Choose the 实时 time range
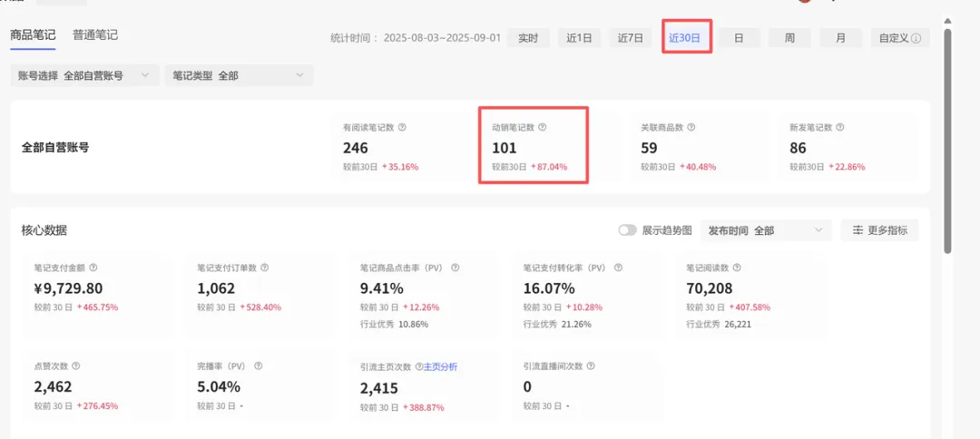This screenshot has width=980, height=439. point(528,38)
